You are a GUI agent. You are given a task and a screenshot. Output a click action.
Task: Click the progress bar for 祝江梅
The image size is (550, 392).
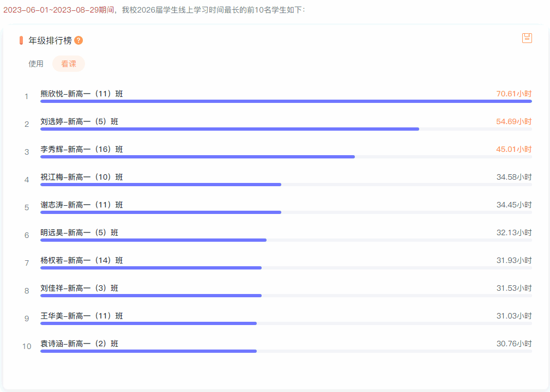286,185
